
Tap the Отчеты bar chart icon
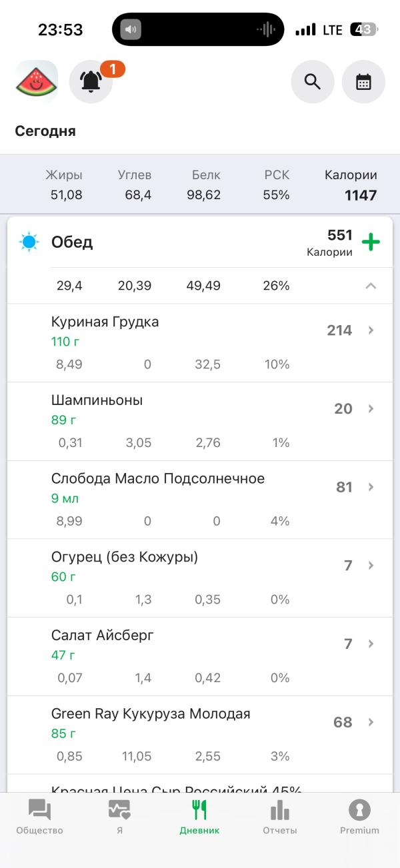(280, 810)
